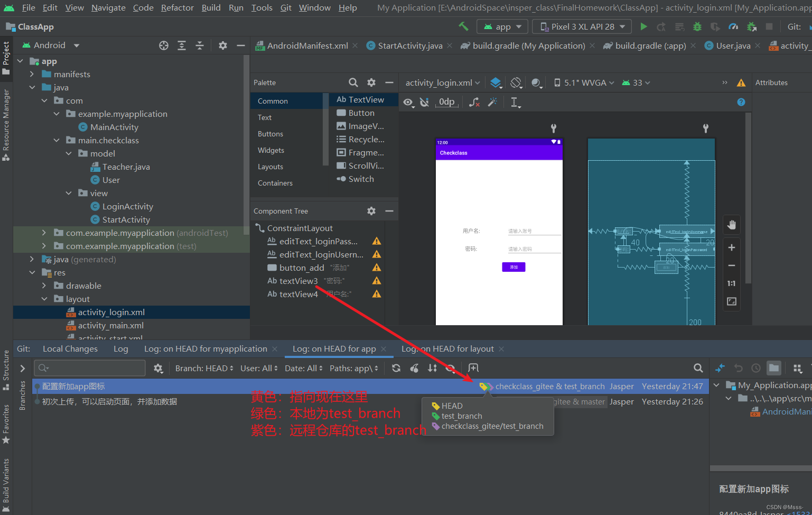Open design help question mark icon
The width and height of the screenshot is (812, 515).
pos(741,102)
